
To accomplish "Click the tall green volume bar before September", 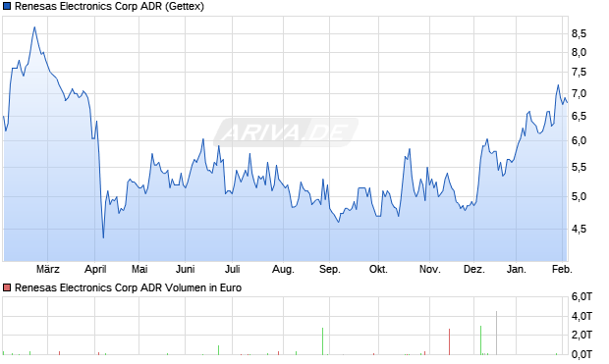I will click(x=322, y=341).
